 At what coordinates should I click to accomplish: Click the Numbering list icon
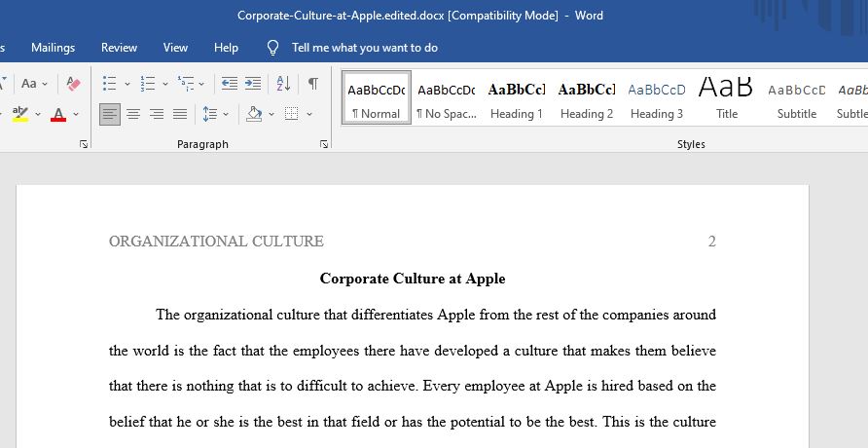[x=147, y=84]
